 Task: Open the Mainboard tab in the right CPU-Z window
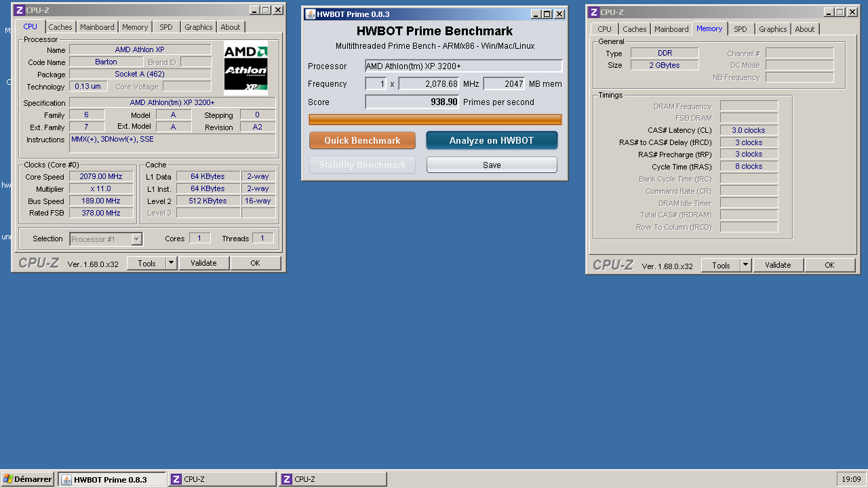[671, 29]
